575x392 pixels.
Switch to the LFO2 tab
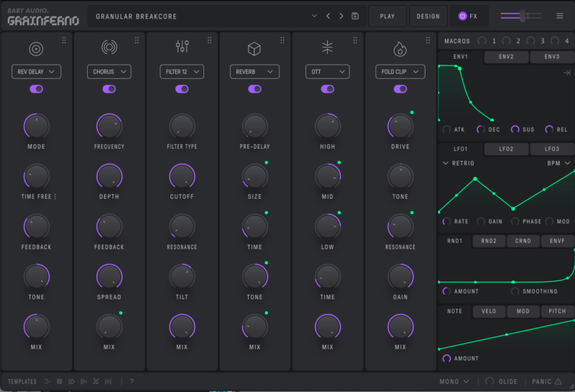[506, 149]
